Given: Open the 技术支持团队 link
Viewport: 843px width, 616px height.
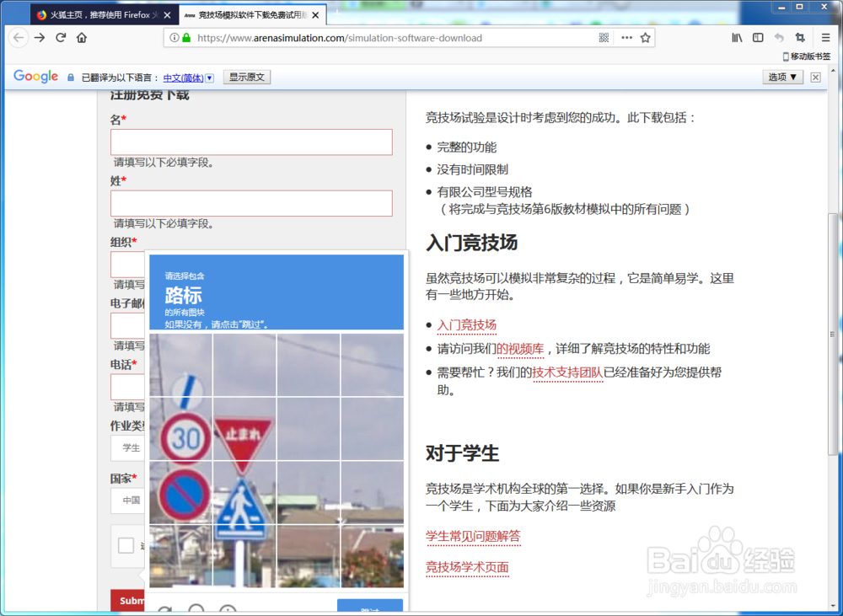Looking at the screenshot, I should [567, 372].
